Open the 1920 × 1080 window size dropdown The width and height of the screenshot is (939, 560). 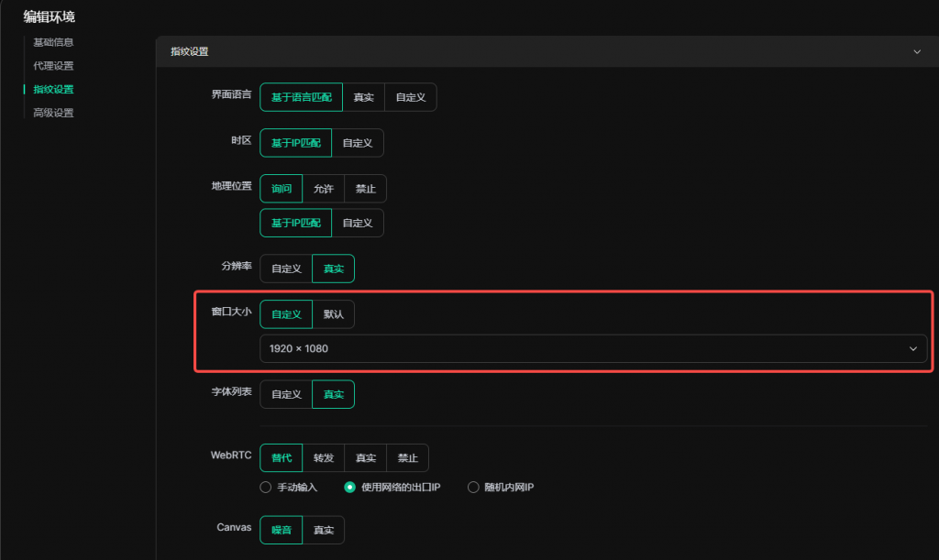pyautogui.click(x=592, y=349)
